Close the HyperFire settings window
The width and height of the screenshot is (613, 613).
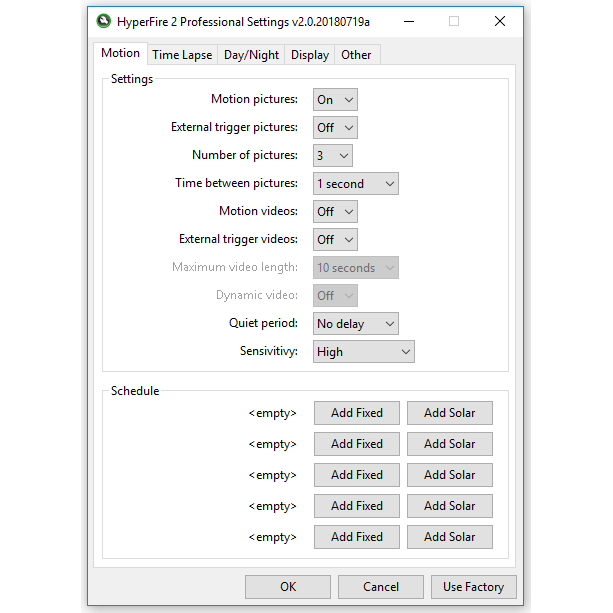click(x=500, y=21)
